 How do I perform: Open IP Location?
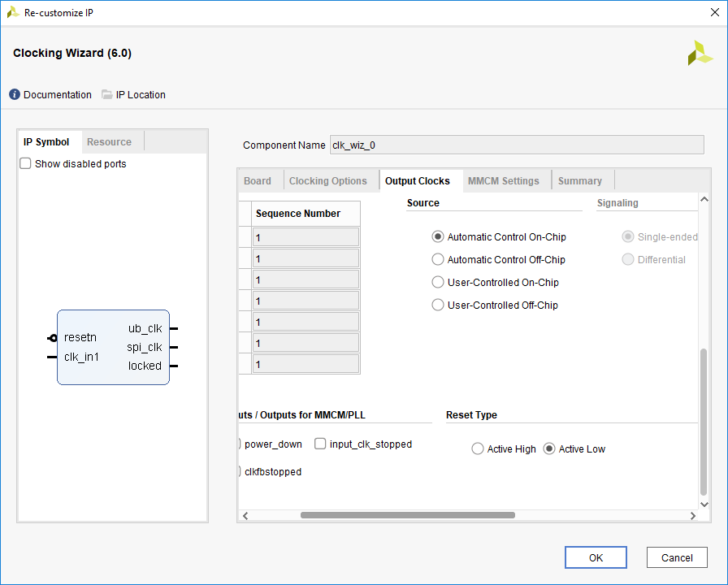(134, 95)
